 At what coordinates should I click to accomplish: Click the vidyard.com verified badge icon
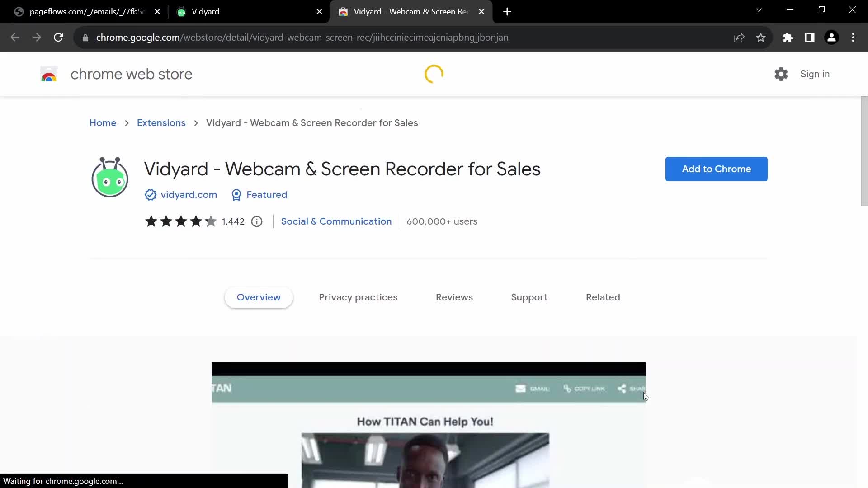(x=150, y=195)
